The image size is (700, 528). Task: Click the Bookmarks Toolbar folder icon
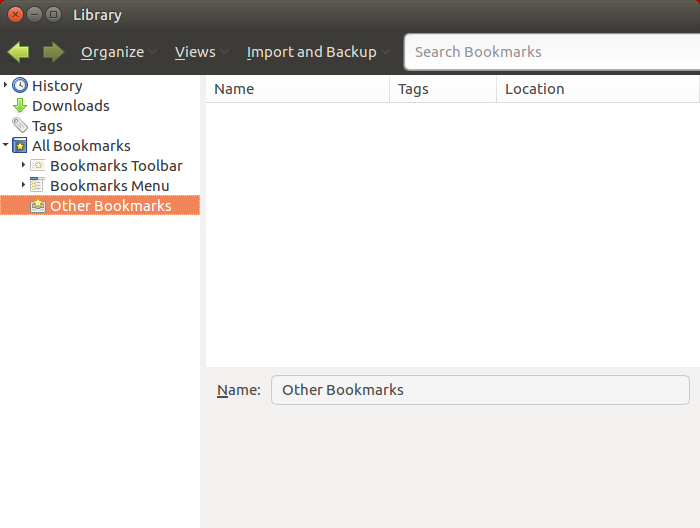coord(38,166)
